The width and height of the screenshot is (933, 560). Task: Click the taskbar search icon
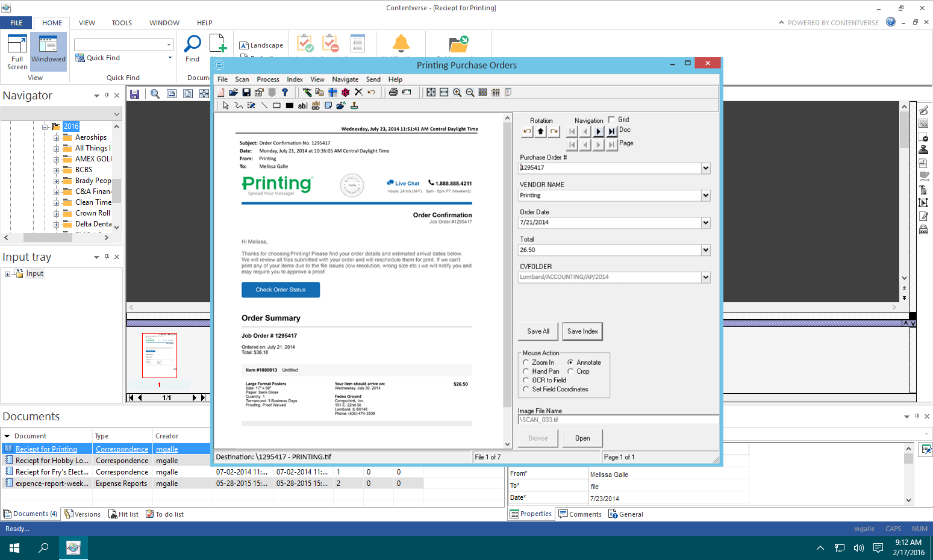tap(43, 548)
